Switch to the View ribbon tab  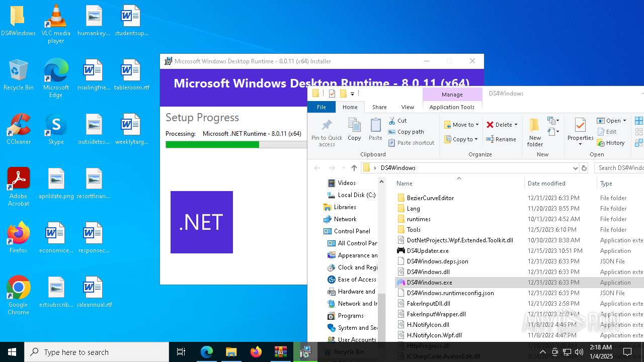408,107
